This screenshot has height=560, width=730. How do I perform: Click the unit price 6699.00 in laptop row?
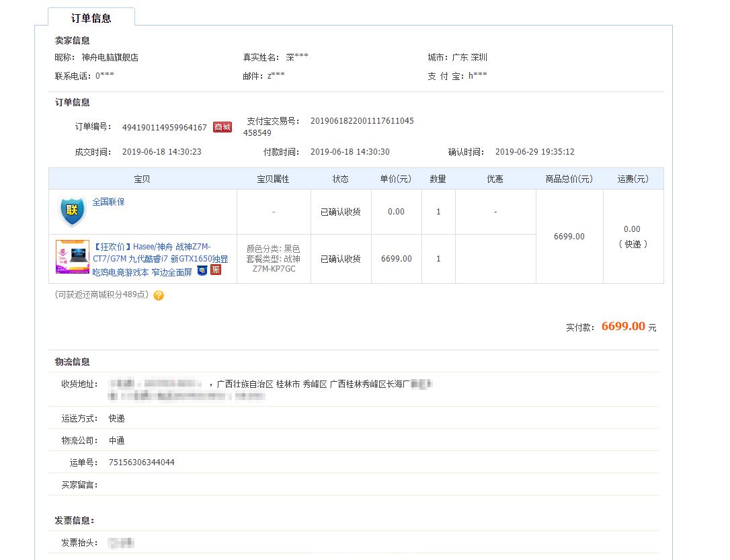coord(396,258)
